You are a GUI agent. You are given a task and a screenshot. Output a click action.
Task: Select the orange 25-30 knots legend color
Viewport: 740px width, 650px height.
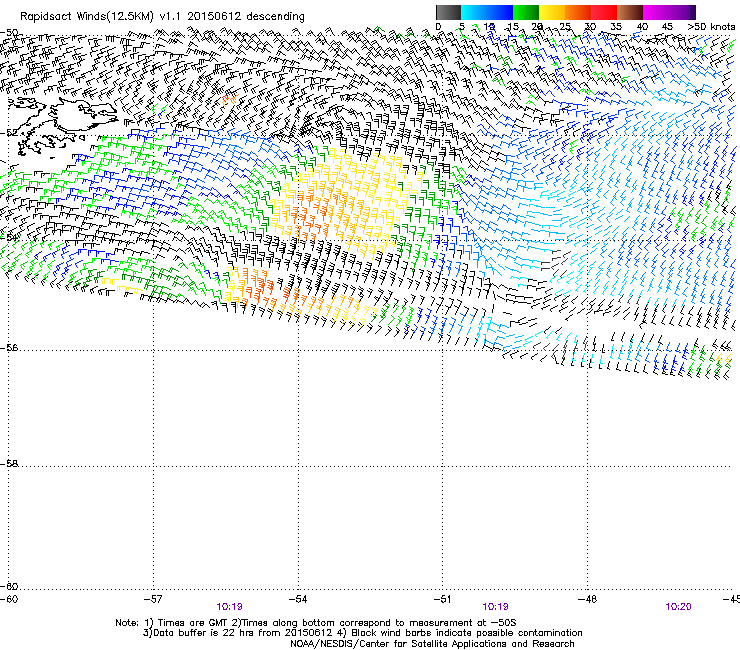point(578,12)
